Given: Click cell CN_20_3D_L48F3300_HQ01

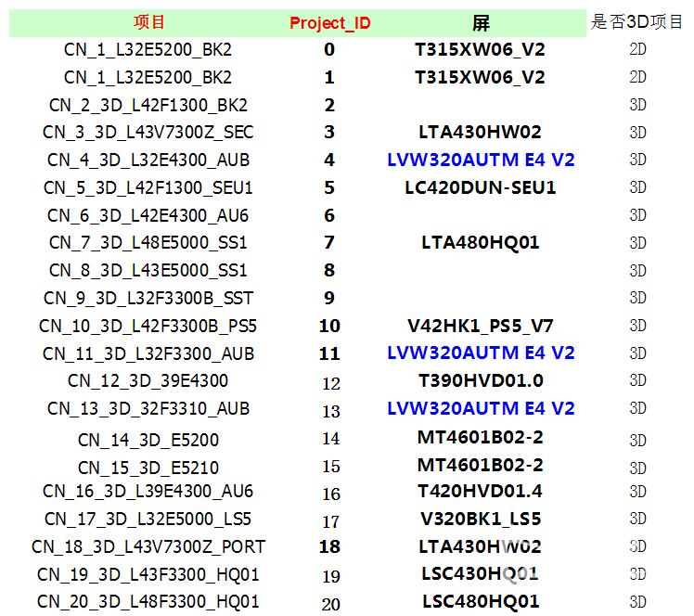Looking at the screenshot, I should pyautogui.click(x=148, y=602).
